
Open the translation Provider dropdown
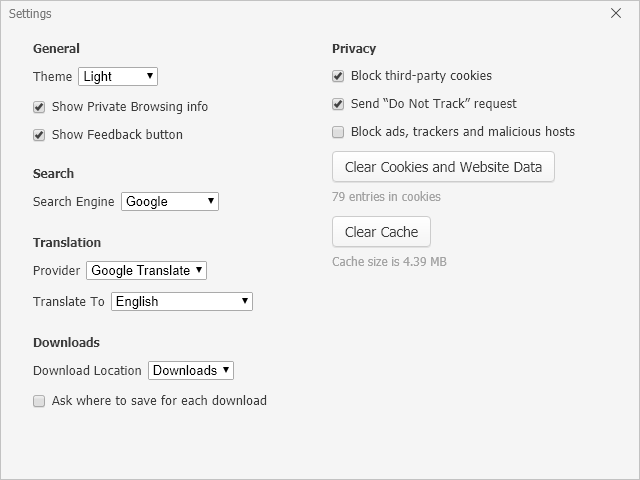click(x=146, y=270)
